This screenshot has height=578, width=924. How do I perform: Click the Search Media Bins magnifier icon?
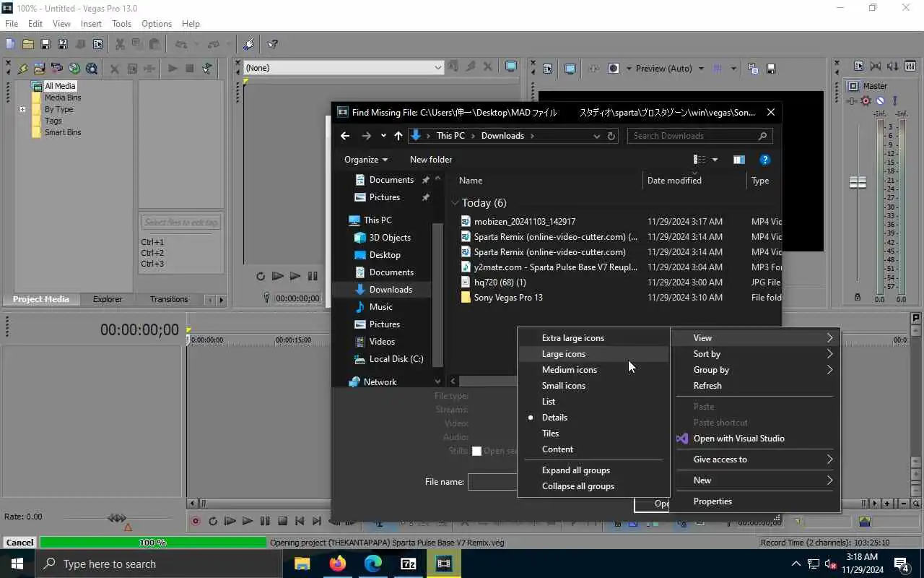92,69
